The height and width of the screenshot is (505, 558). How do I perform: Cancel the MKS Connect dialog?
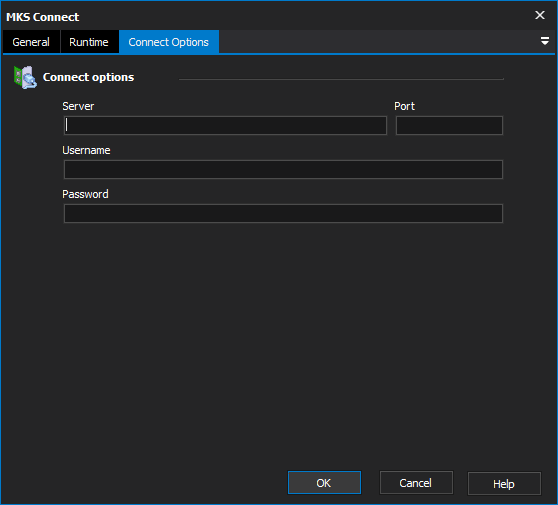416,483
